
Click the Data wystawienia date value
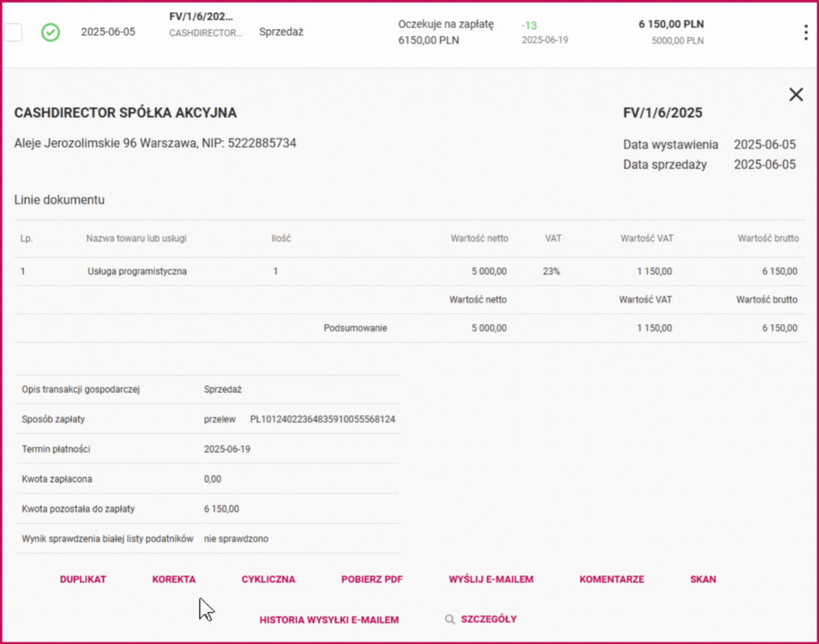click(765, 145)
